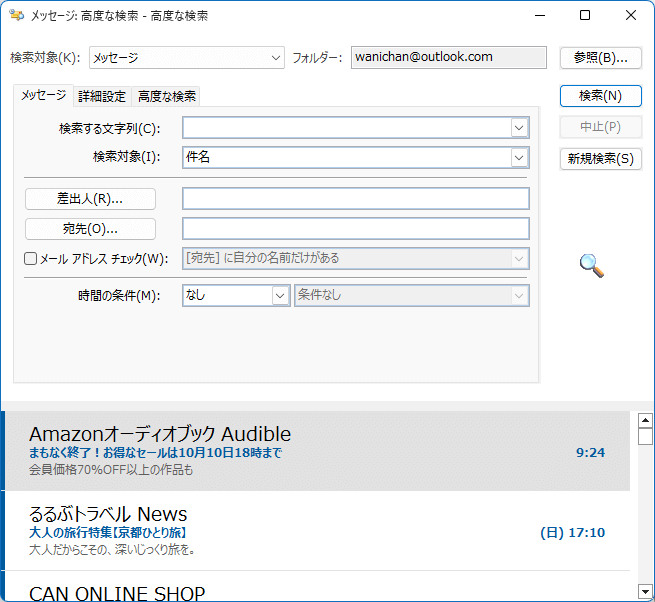
Task: Click the 検索(N) button
Action: [600, 96]
